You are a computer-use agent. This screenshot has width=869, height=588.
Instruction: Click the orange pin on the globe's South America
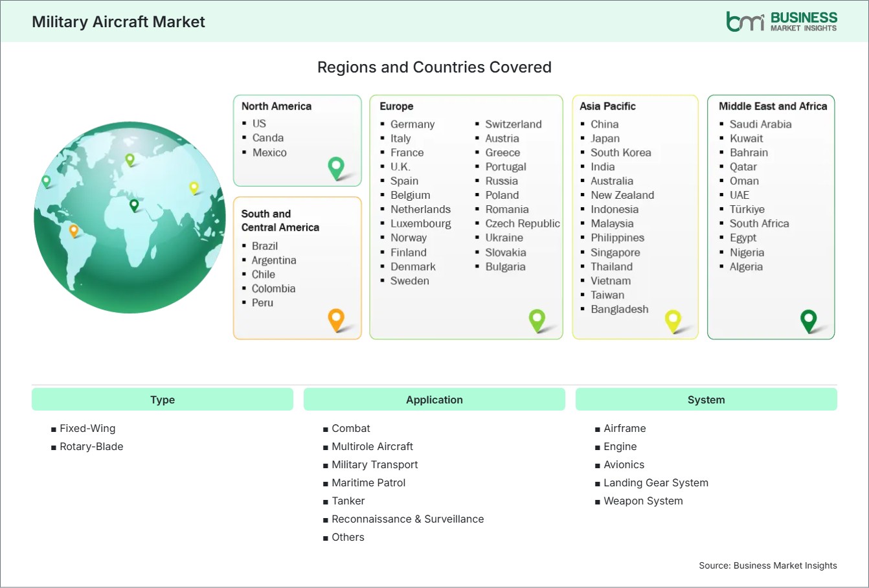[x=74, y=231]
